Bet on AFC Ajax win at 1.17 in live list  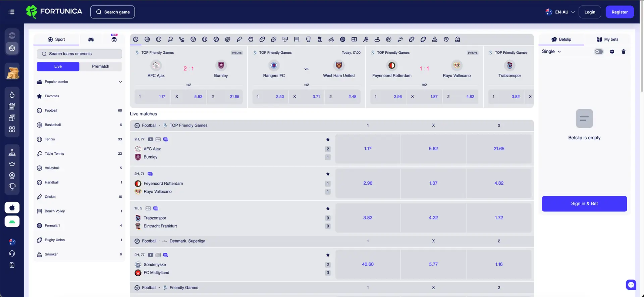[368, 149]
